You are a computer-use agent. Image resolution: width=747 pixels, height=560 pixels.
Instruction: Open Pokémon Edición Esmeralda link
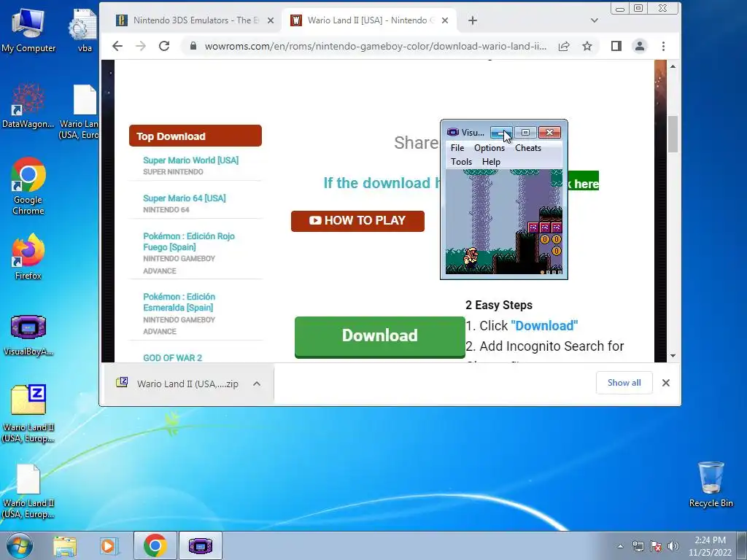[x=179, y=302]
